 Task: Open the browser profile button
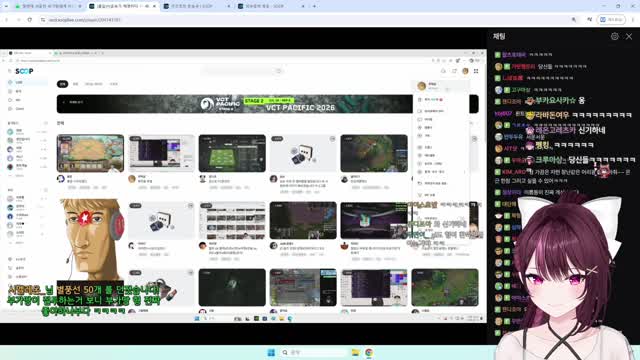point(611,20)
